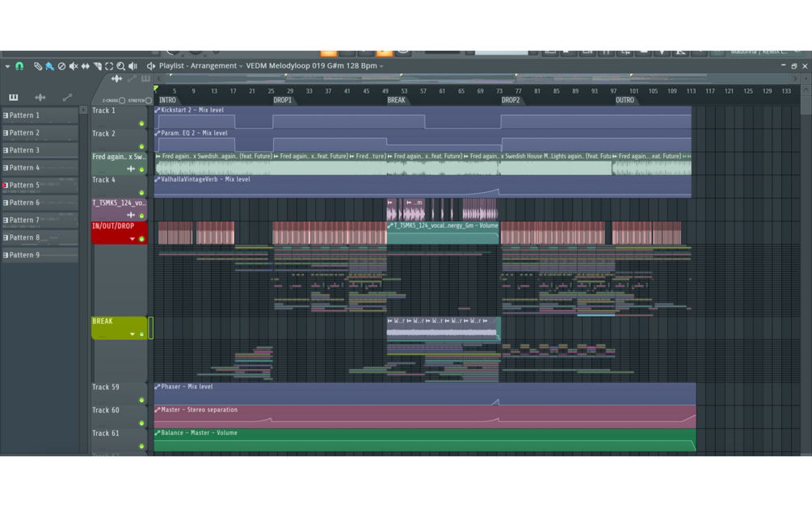Show audio clips via waveform icon in picker
Viewport: 812px width, 507px height.
(40, 97)
